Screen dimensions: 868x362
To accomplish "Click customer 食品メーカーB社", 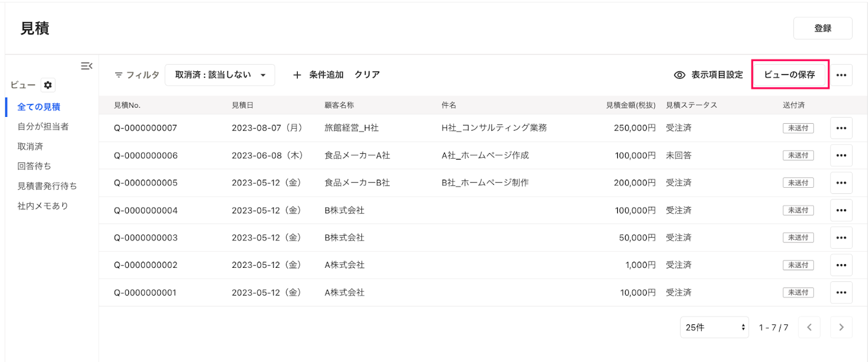I will [x=357, y=183].
